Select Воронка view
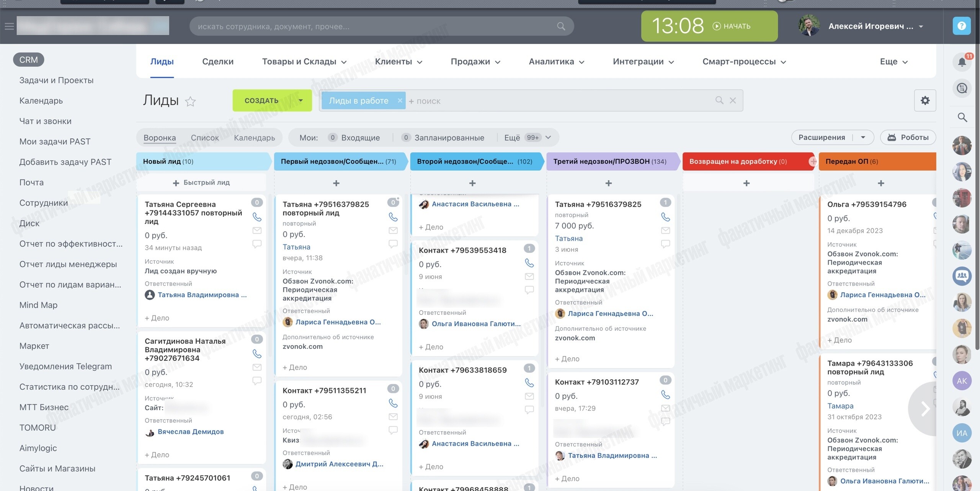Image resolution: width=980 pixels, height=491 pixels. pyautogui.click(x=160, y=138)
